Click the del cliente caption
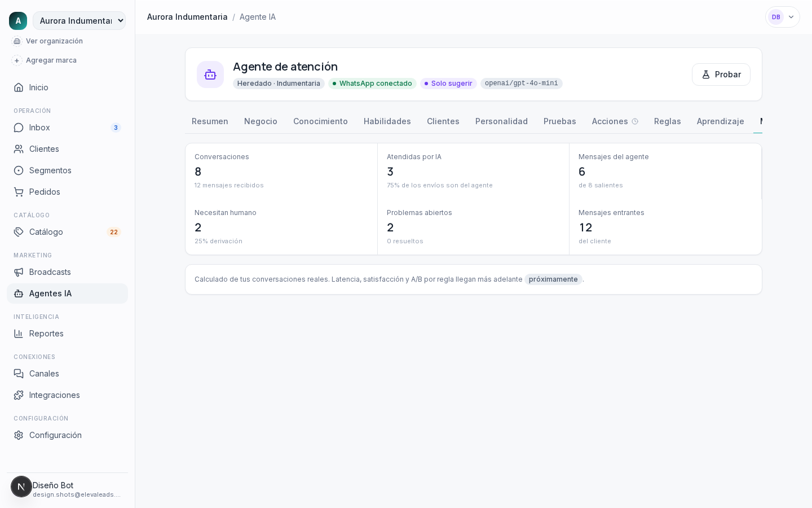Image resolution: width=812 pixels, height=508 pixels. (595, 241)
